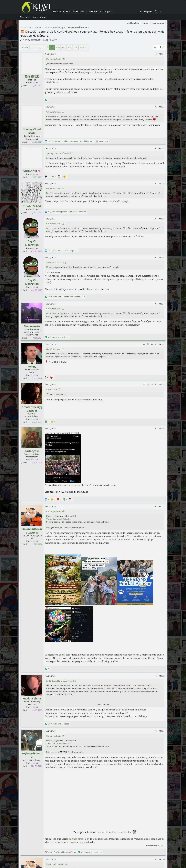Toggle the highlight marker icon on post #4,529
The image size is (186, 868).
(148, 385)
